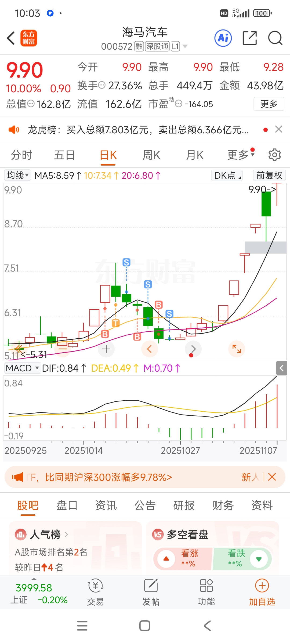
Task: Tap the 人气榜 ranking icon
Action: (x=21, y=535)
